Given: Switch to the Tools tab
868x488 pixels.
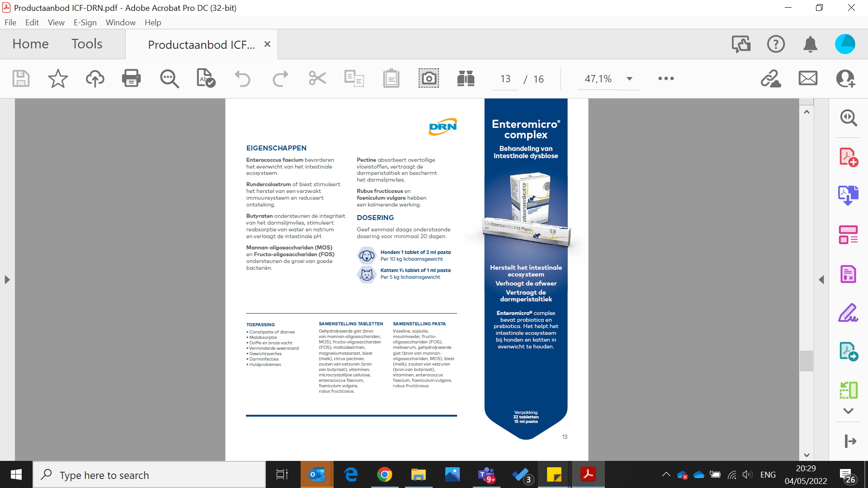Looking at the screenshot, I should (87, 44).
